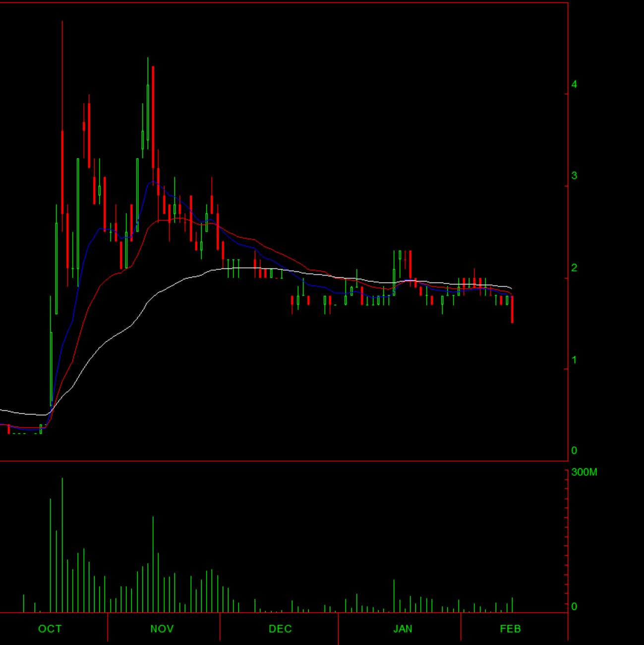The height and width of the screenshot is (645, 644).
Task: Select the tall red November candlestick near 4
Action: 153,117
